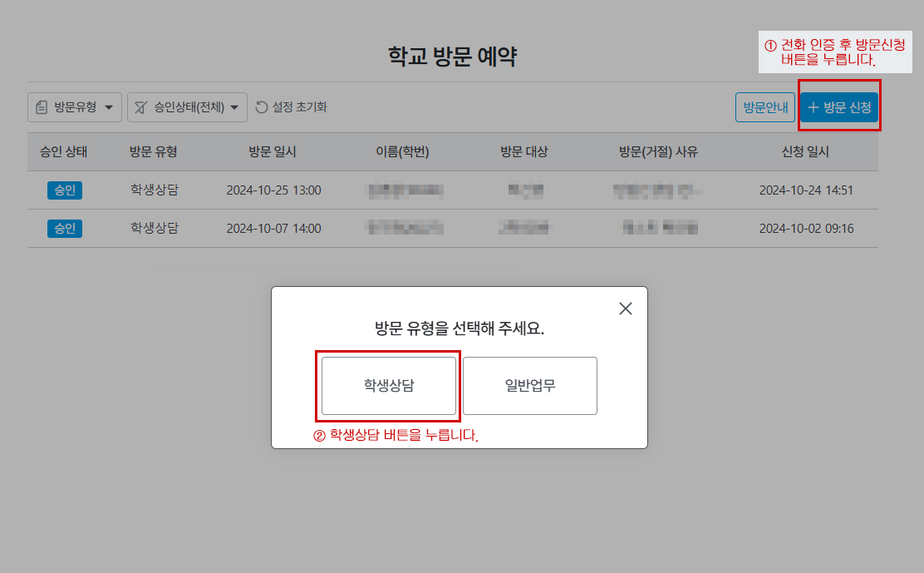Click the 방문 일시 column header

(x=273, y=151)
